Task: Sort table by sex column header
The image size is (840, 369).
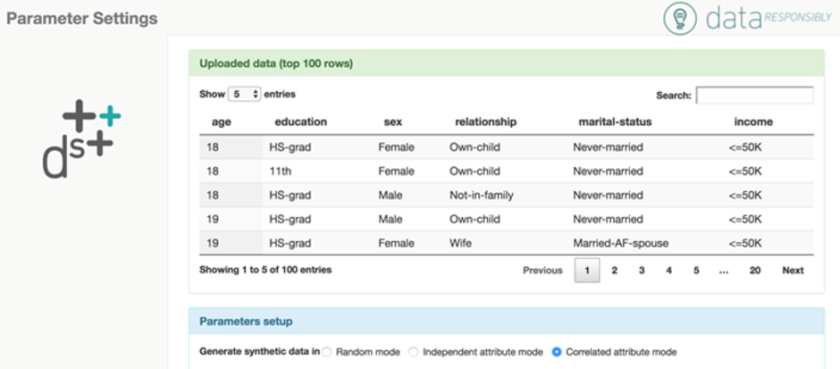Action: (x=393, y=122)
